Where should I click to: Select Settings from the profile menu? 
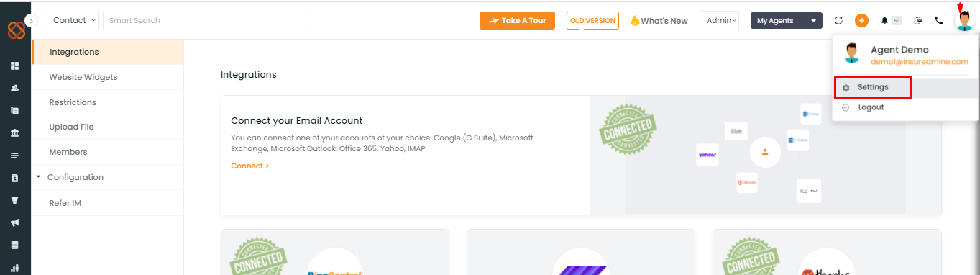coord(873,87)
